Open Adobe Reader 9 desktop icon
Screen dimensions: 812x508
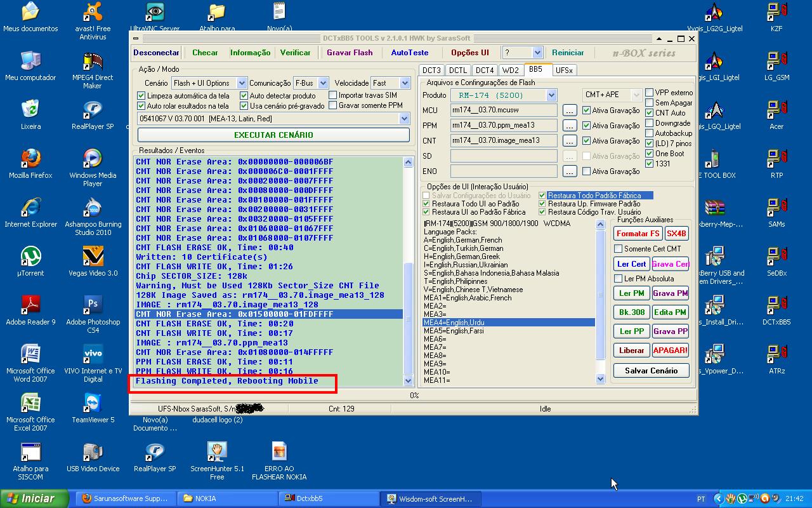point(30,311)
